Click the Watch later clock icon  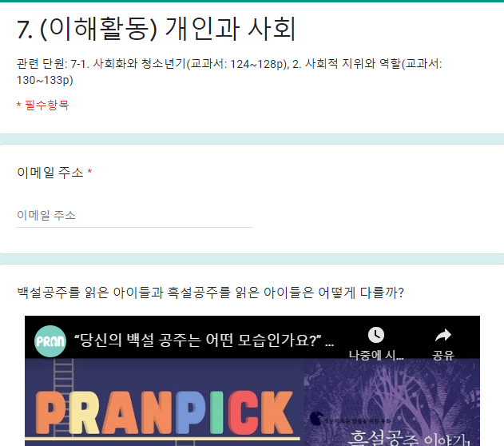376,335
